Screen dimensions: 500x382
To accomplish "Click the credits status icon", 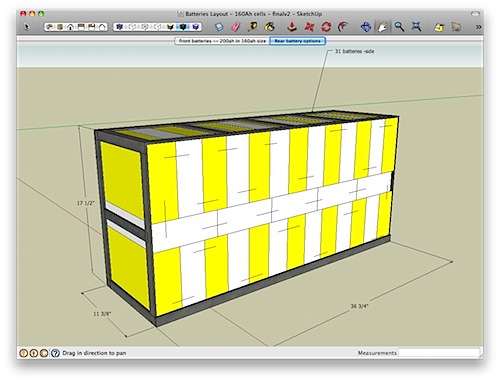I will pos(34,353).
